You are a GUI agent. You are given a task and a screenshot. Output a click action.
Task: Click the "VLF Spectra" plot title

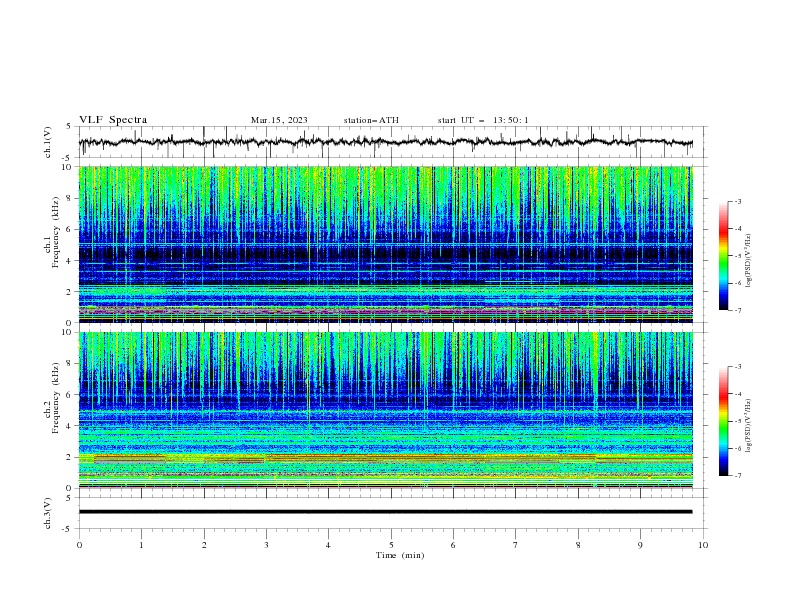[113, 120]
